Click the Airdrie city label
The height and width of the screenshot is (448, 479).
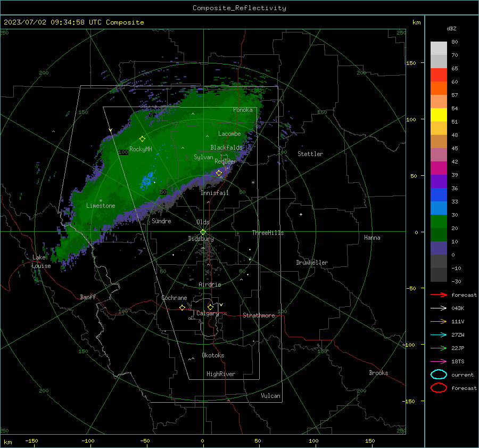click(210, 284)
